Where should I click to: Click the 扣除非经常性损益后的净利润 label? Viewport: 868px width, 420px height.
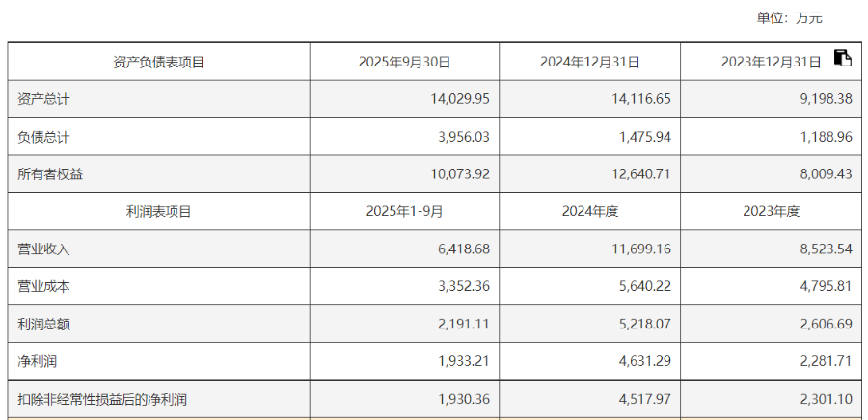102,399
